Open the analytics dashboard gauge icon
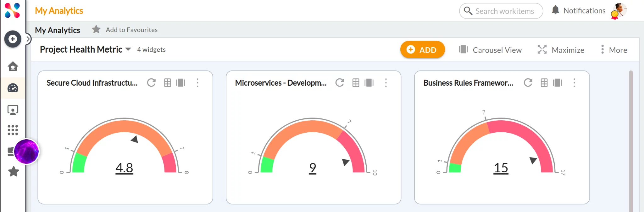Viewport: 644px width, 212px height. [13, 88]
